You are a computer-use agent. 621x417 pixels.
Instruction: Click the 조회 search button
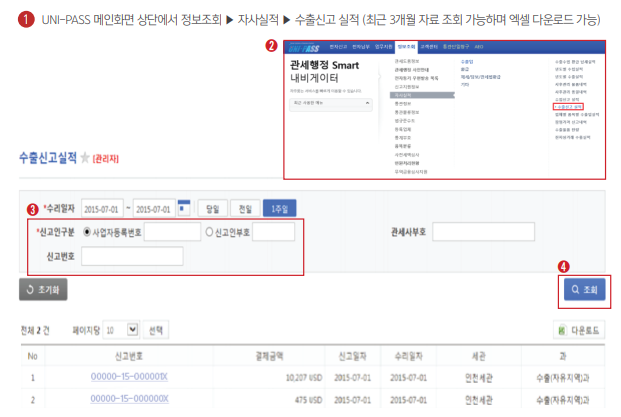click(x=582, y=289)
